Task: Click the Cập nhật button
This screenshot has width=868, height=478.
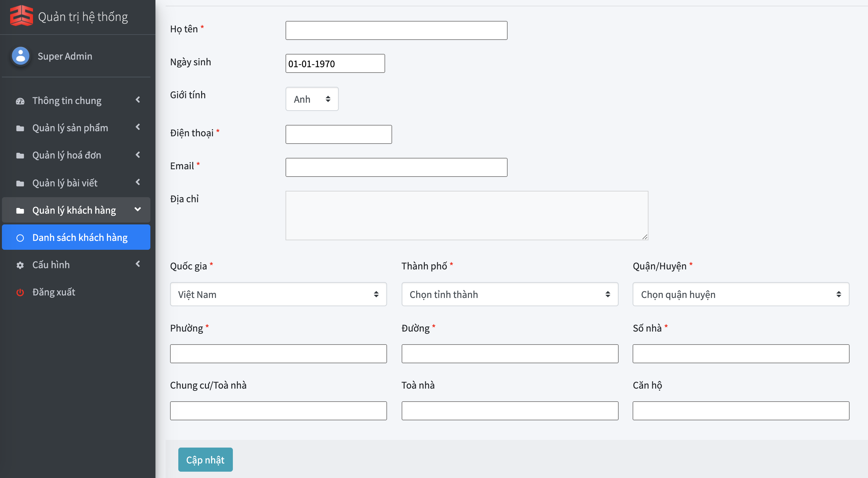Action: (x=206, y=460)
